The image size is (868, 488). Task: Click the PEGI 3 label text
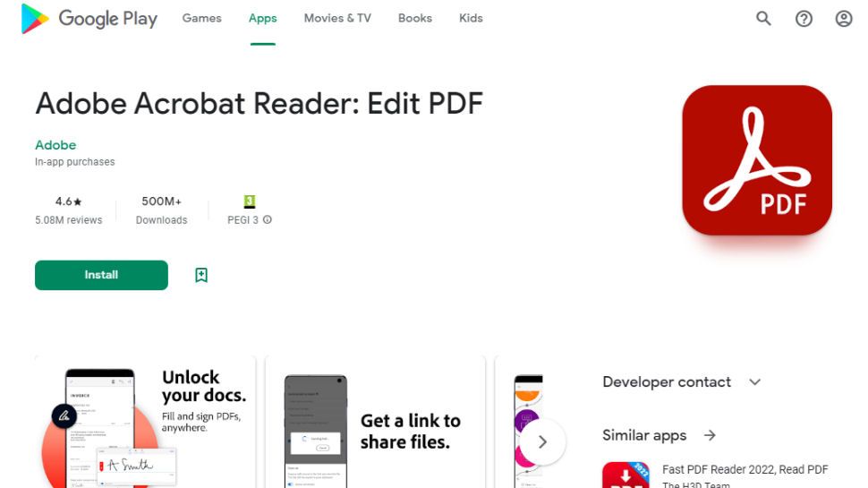click(x=243, y=220)
